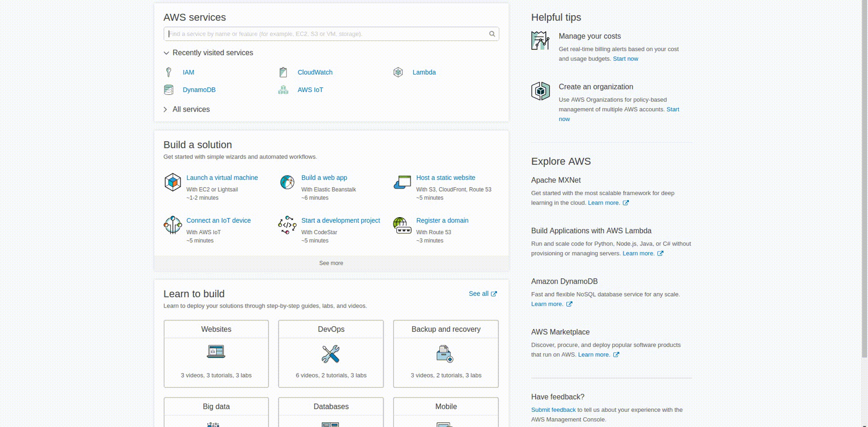Click 'With Elastic Beanstalk' text
This screenshot has width=868, height=427.
click(x=329, y=190)
